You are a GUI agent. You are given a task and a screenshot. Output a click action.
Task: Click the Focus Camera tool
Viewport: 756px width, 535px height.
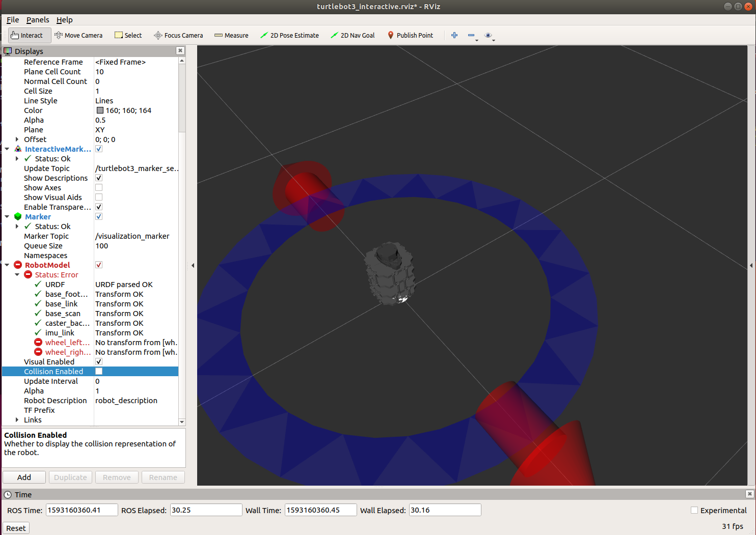point(178,35)
